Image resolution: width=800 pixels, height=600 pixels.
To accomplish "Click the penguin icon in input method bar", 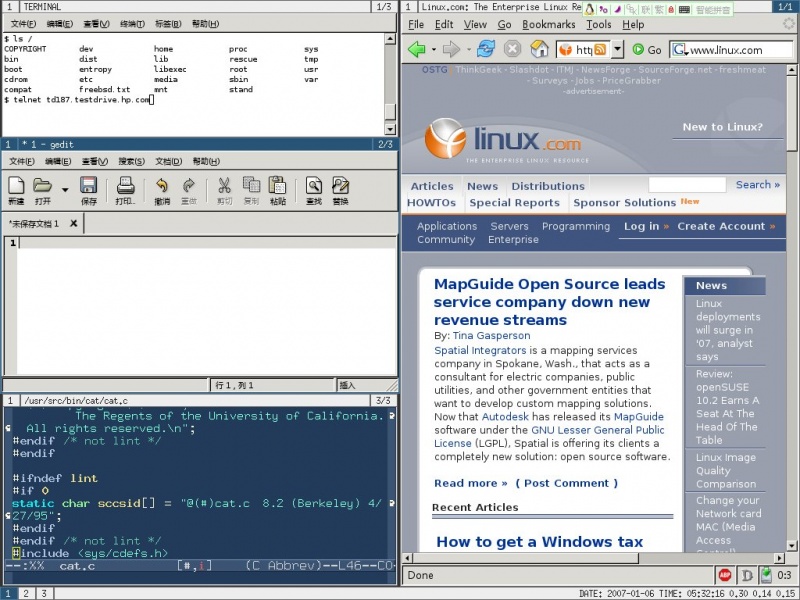I will point(590,8).
